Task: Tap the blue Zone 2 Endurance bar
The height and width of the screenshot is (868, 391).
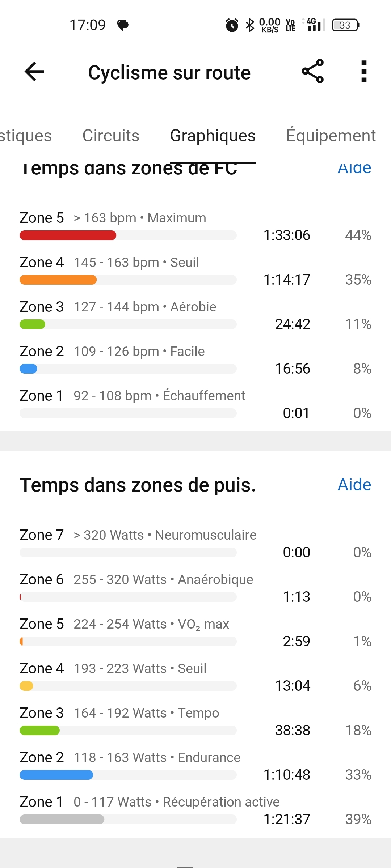Action: pos(56,775)
